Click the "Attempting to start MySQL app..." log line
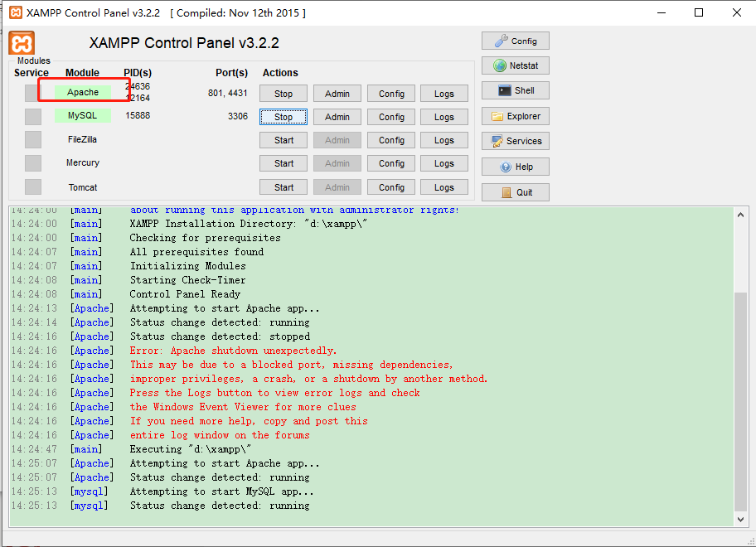The height and width of the screenshot is (547, 756). tap(222, 491)
